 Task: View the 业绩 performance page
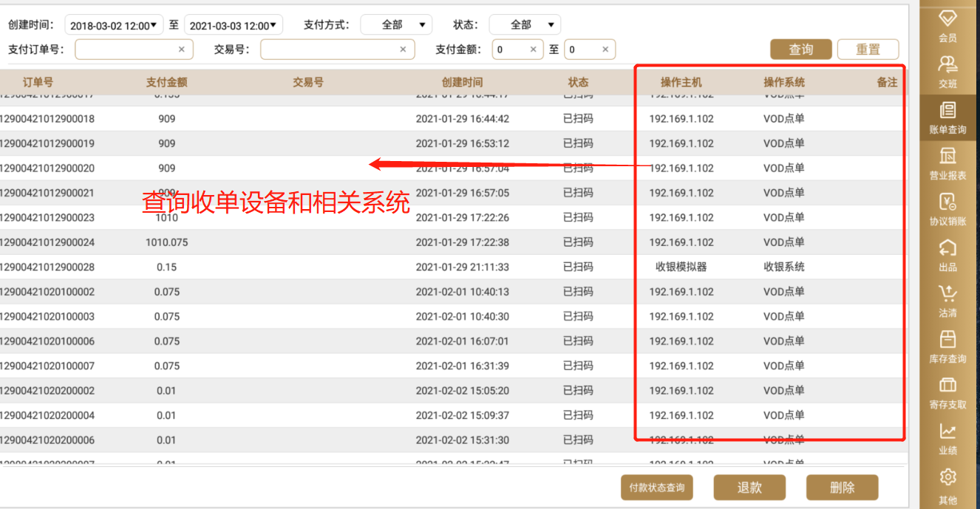(x=947, y=438)
